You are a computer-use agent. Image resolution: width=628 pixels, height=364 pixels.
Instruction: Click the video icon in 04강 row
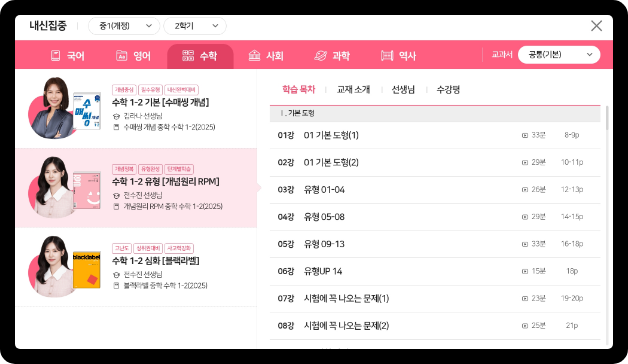point(525,217)
